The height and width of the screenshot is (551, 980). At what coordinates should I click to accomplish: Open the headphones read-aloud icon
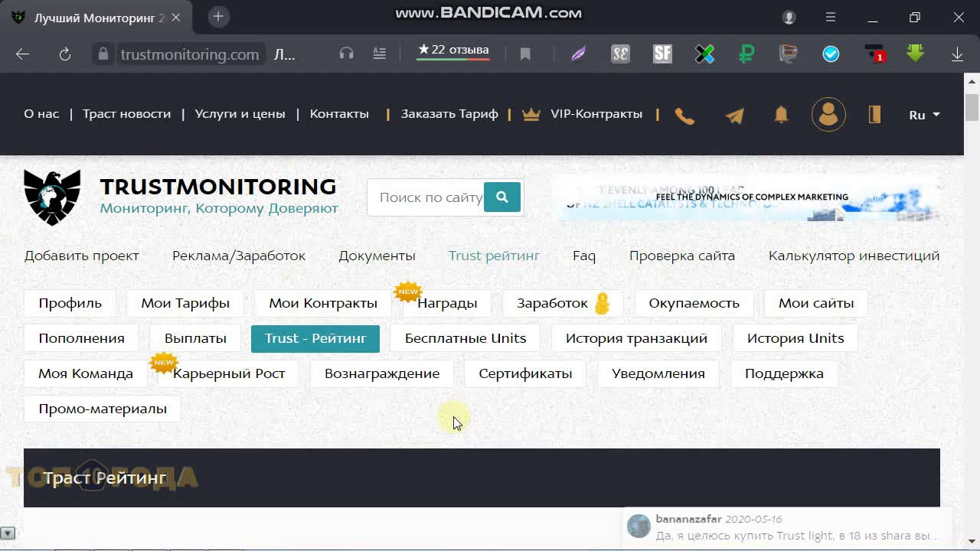(347, 53)
